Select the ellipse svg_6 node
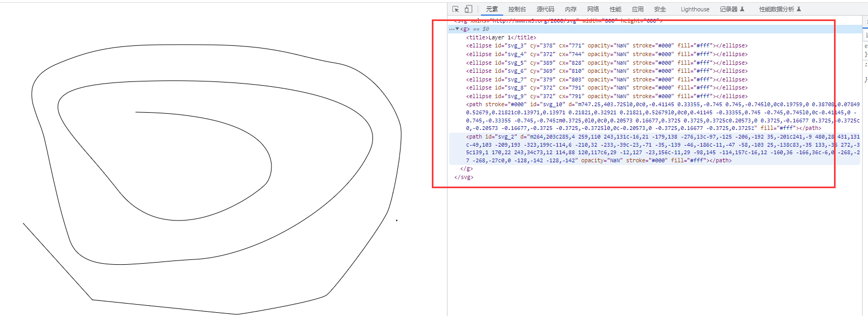 coord(607,71)
